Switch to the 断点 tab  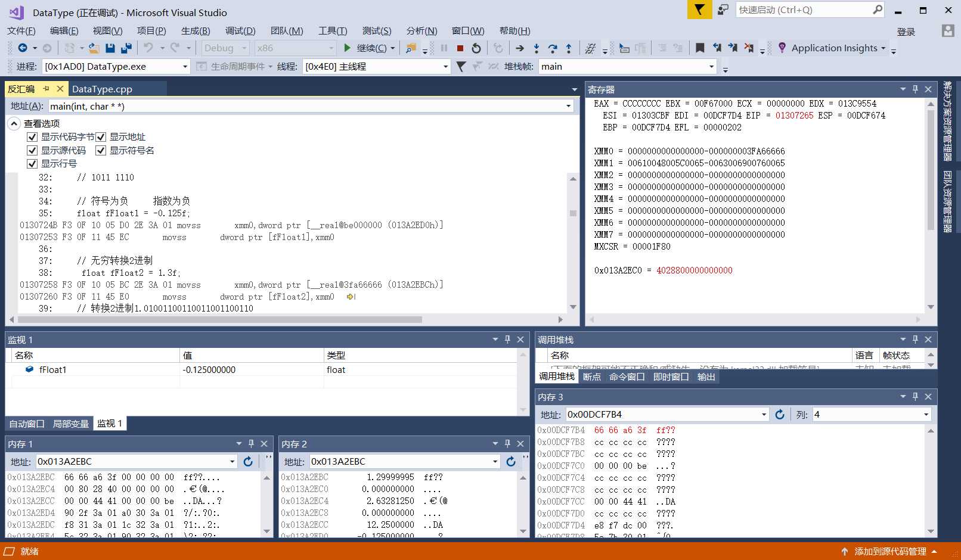pyautogui.click(x=591, y=377)
